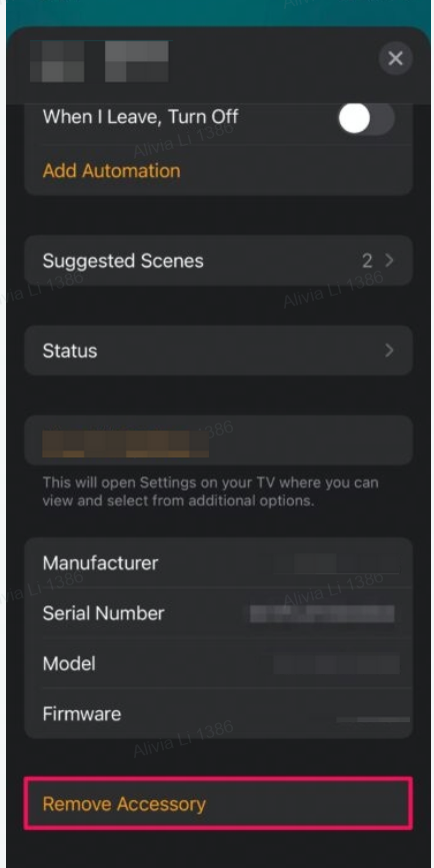Click the When I Leave, Turn Off label text
The height and width of the screenshot is (868, 434).
coord(140,117)
